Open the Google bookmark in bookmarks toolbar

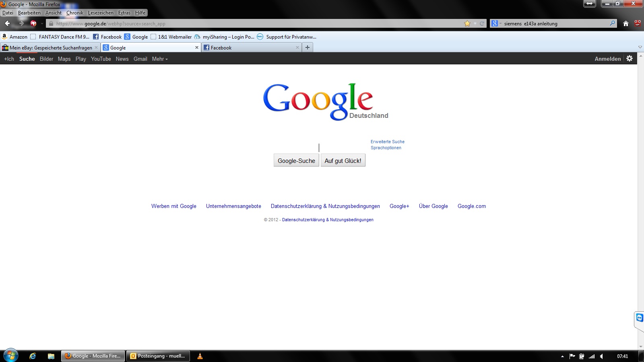[x=136, y=37]
